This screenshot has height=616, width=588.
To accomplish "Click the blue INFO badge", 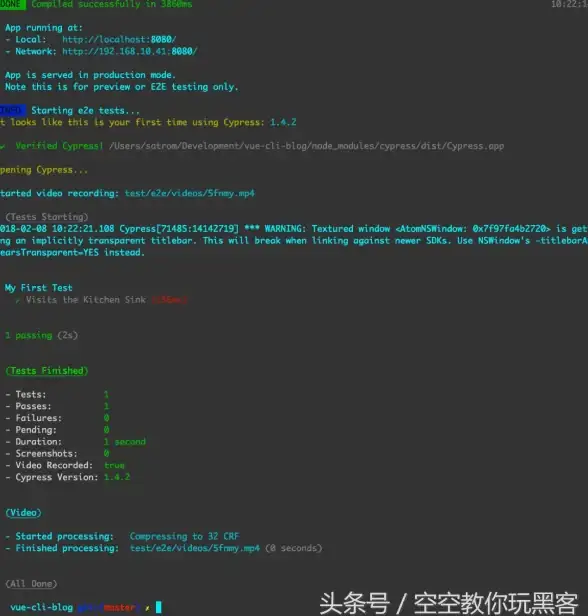I will pyautogui.click(x=12, y=110).
